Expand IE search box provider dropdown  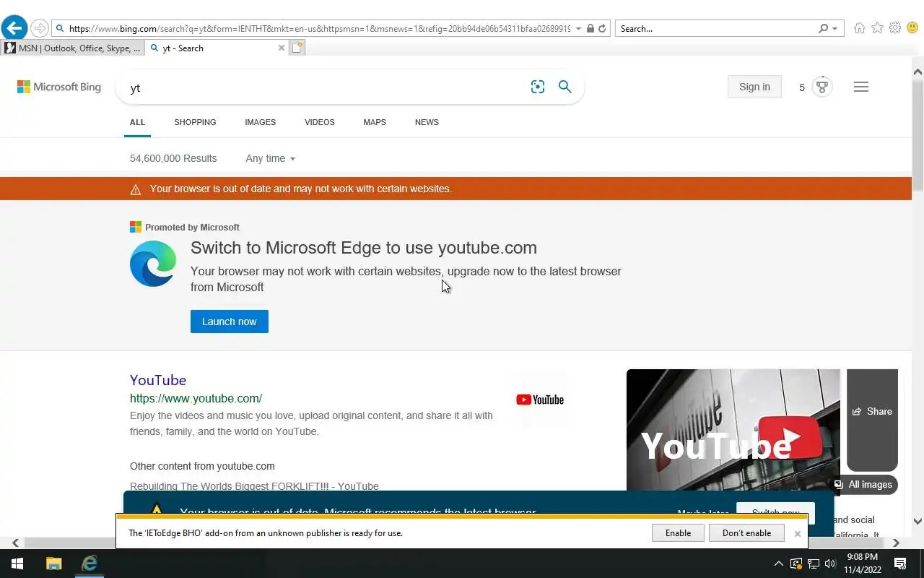(835, 29)
